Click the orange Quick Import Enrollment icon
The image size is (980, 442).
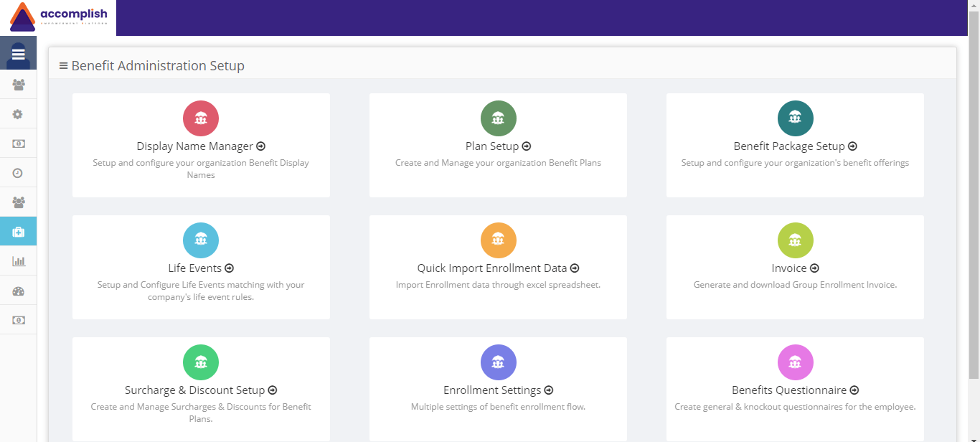click(x=498, y=240)
